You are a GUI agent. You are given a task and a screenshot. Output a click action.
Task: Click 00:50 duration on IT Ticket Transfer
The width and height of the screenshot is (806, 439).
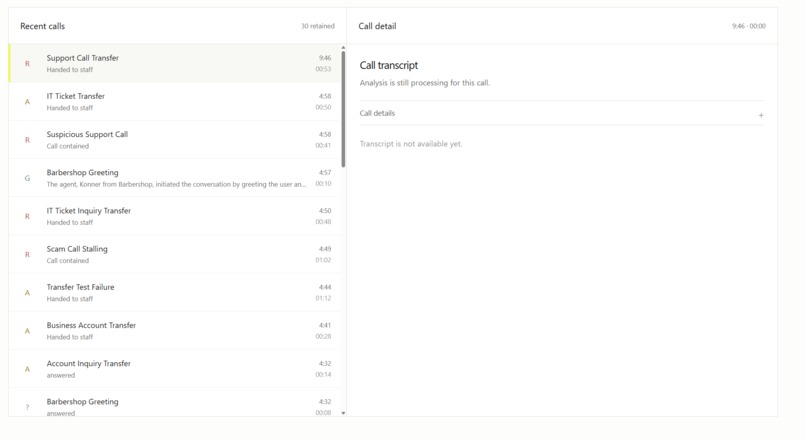[x=323, y=107]
